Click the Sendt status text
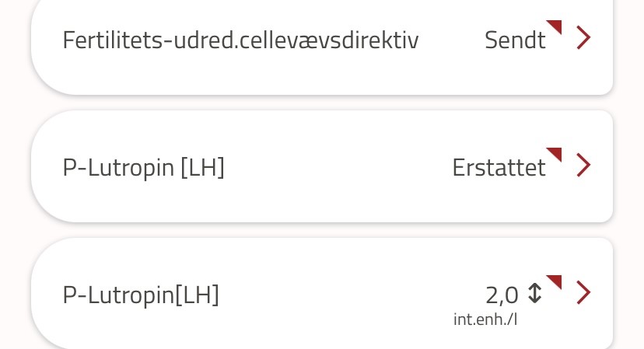This screenshot has height=349, width=644. (x=514, y=40)
